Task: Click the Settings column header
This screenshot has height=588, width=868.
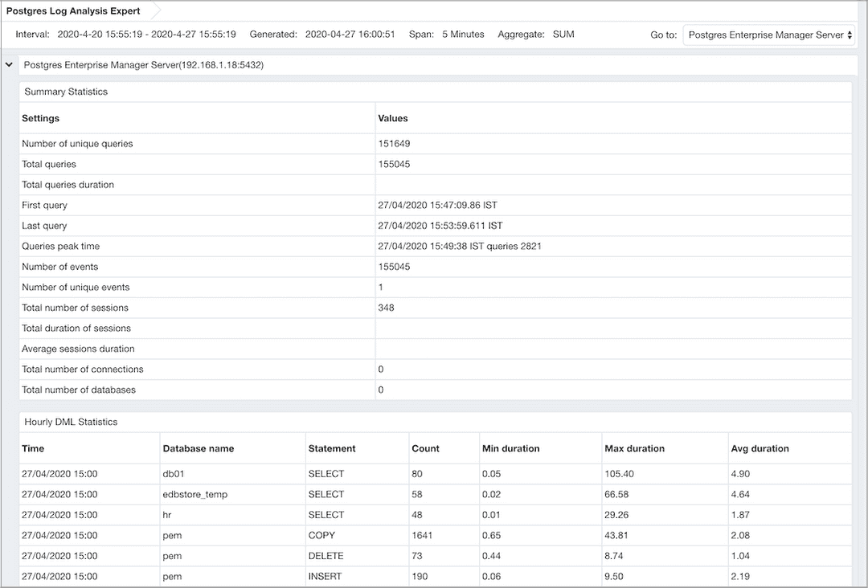Action: pyautogui.click(x=43, y=118)
